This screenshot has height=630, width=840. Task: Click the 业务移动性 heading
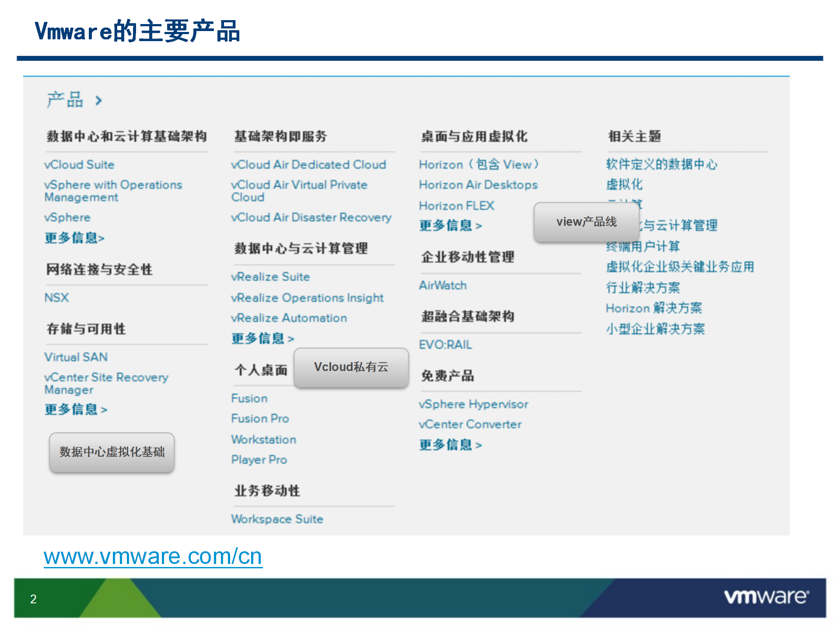(x=267, y=491)
